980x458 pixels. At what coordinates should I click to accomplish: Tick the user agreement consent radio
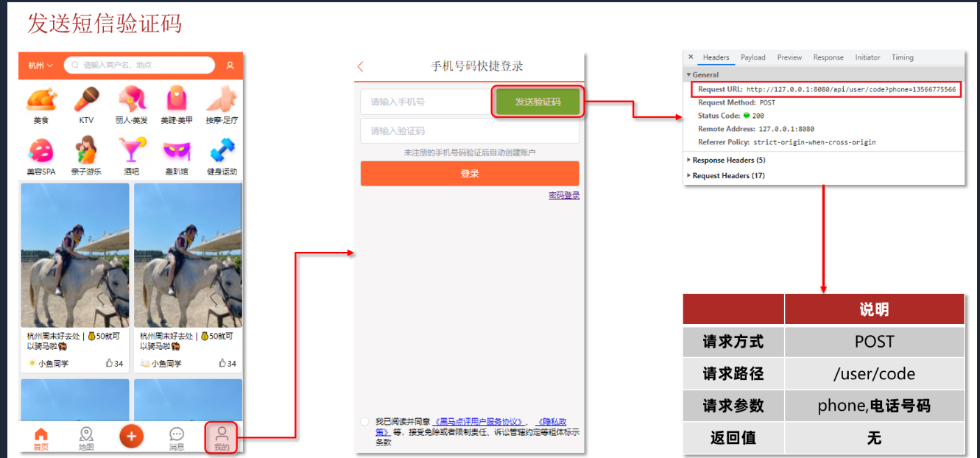pyautogui.click(x=365, y=421)
